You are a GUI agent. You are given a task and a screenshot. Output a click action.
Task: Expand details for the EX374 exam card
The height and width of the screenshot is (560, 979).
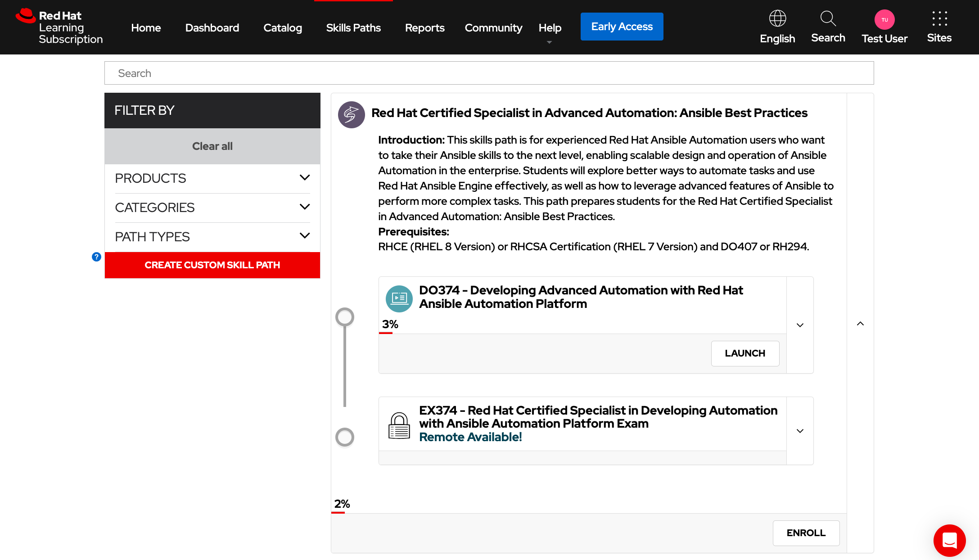click(x=800, y=431)
